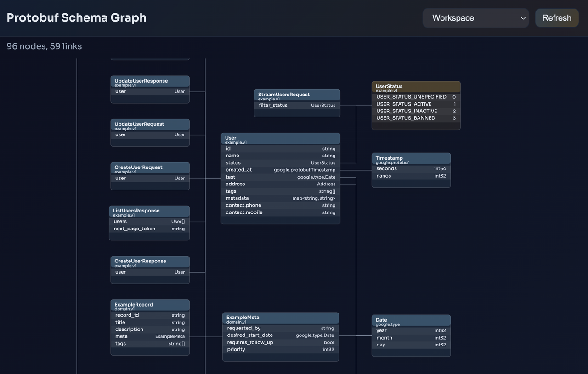Click the Workspace dropdown chevron arrow
Screen dimensions: 588x374
(523, 17)
